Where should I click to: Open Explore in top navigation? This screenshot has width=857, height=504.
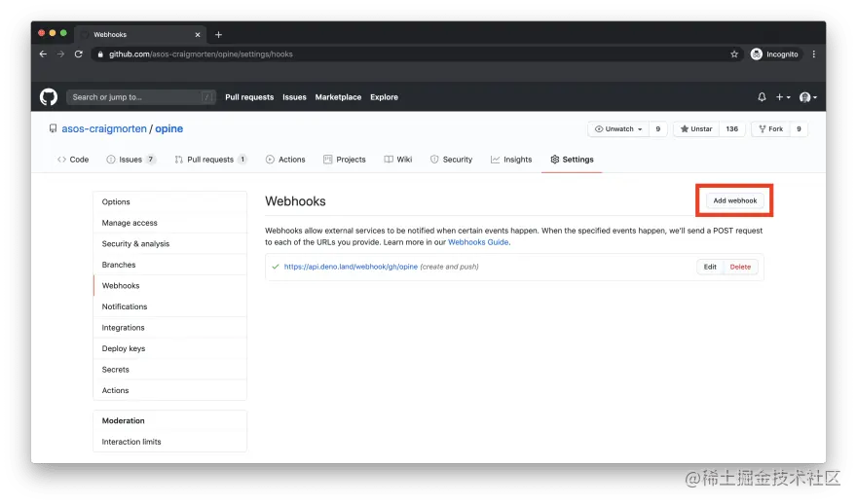click(x=384, y=97)
